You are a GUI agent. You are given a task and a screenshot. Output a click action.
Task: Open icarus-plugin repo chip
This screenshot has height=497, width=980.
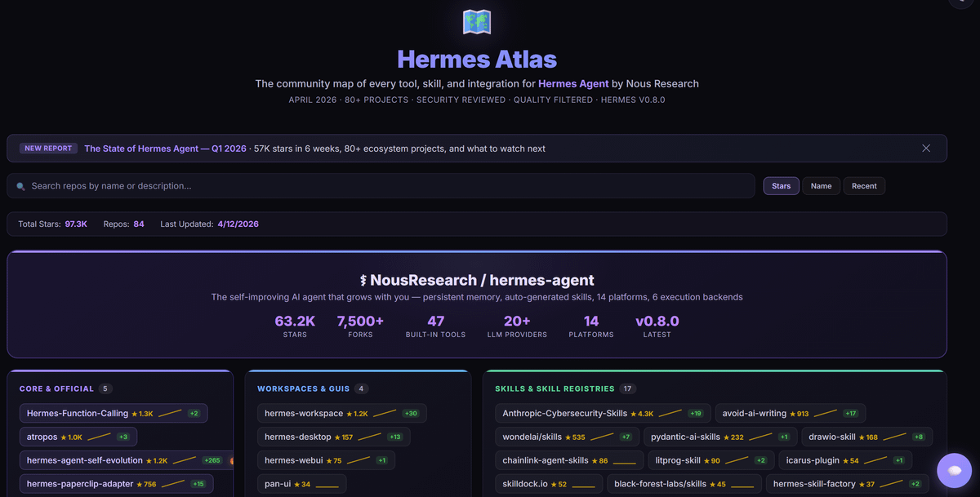[845, 460]
